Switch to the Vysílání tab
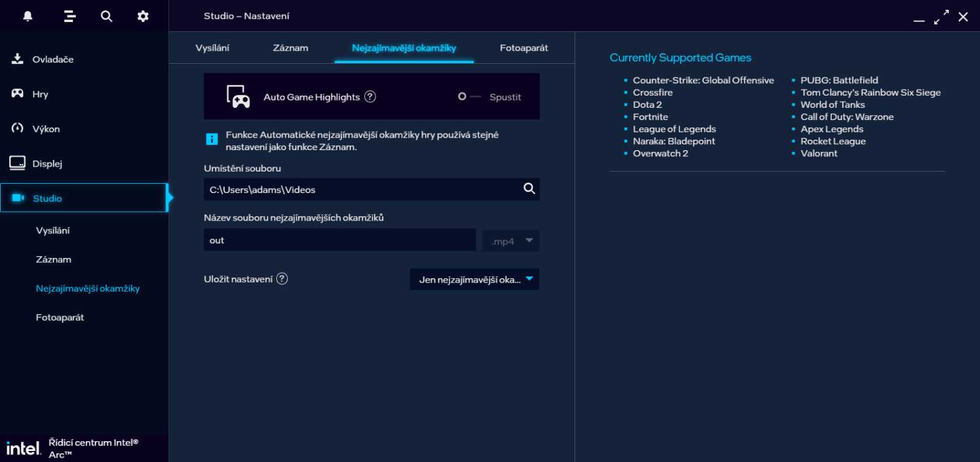Viewport: 980px width, 462px height. click(213, 48)
